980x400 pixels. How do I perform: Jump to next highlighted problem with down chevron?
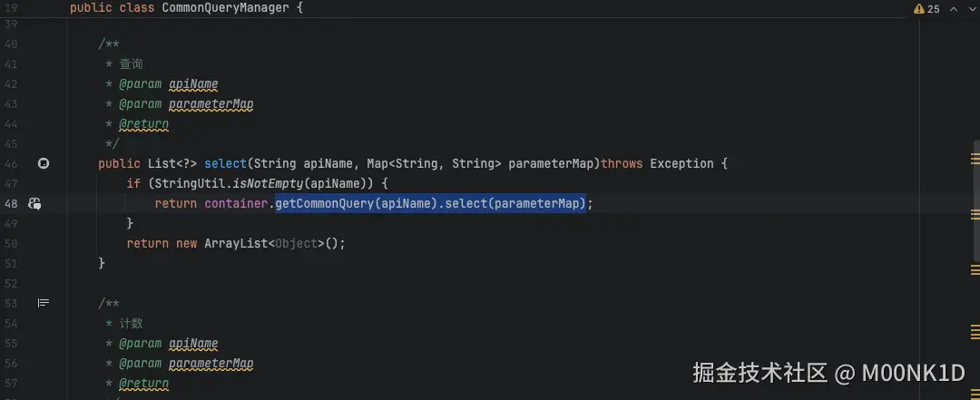pyautogui.click(x=972, y=9)
